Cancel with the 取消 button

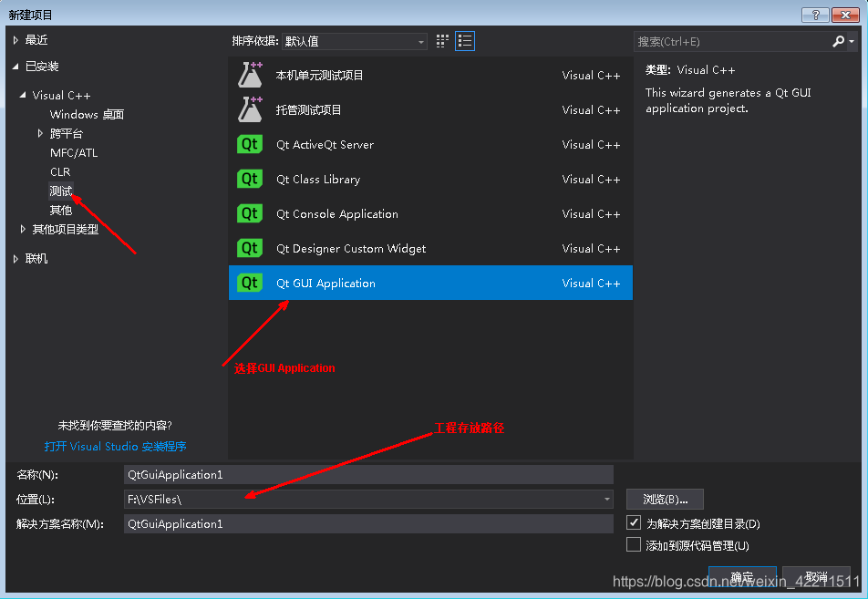817,577
